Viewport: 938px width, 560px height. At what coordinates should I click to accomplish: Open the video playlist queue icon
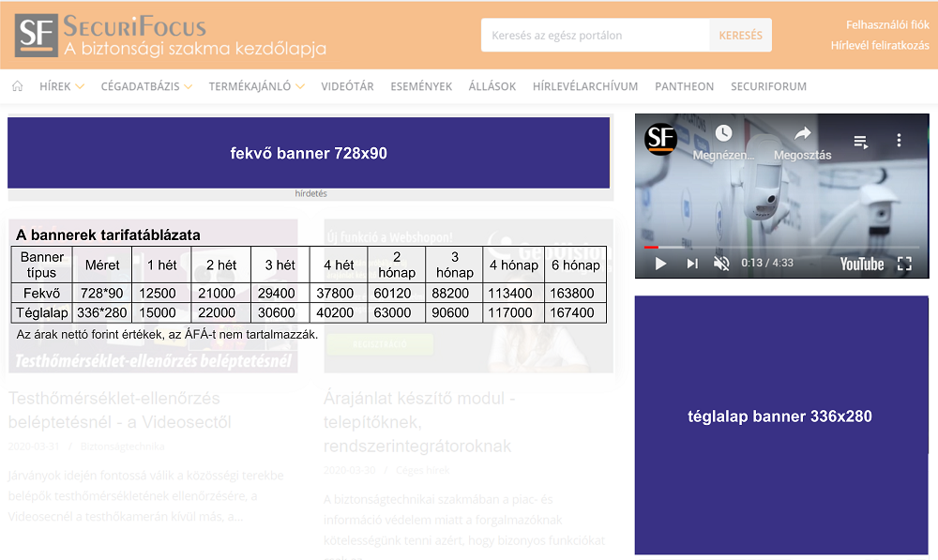(x=861, y=142)
